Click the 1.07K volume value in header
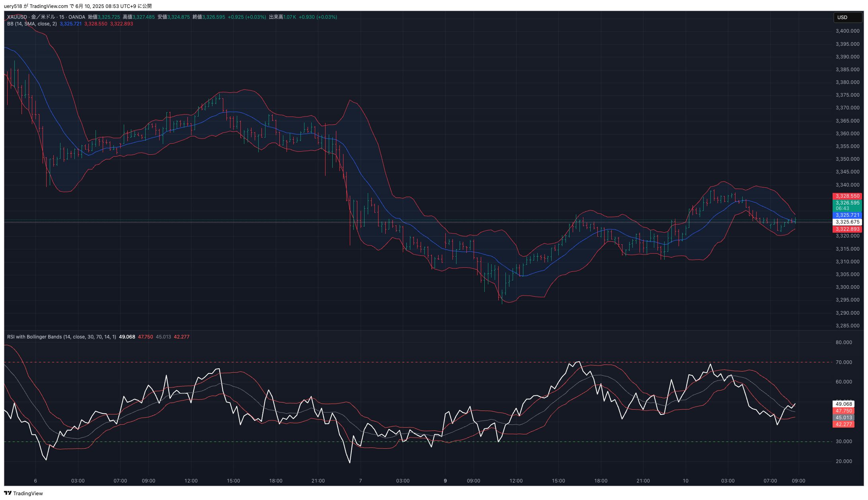Viewport: 868px width, 500px height. click(x=289, y=17)
